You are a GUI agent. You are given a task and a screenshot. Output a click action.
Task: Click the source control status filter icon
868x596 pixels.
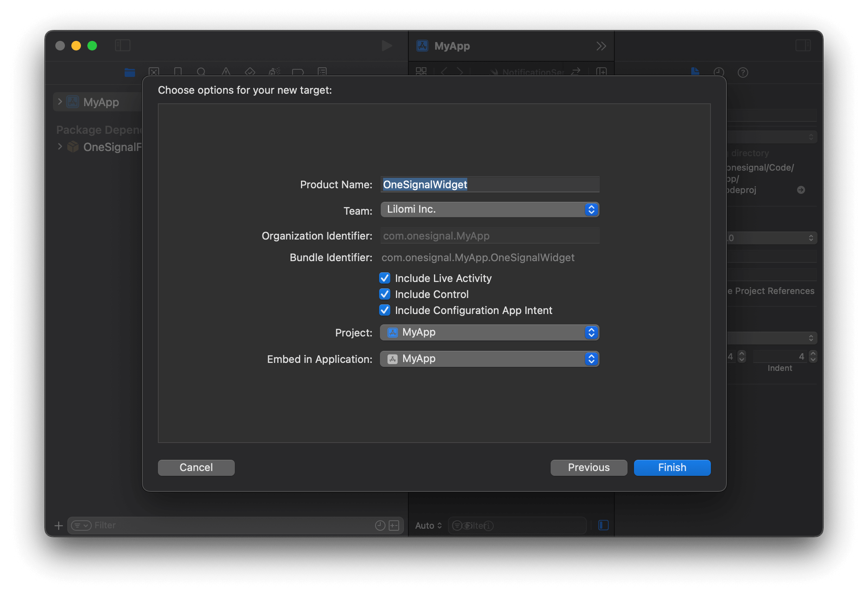point(394,526)
